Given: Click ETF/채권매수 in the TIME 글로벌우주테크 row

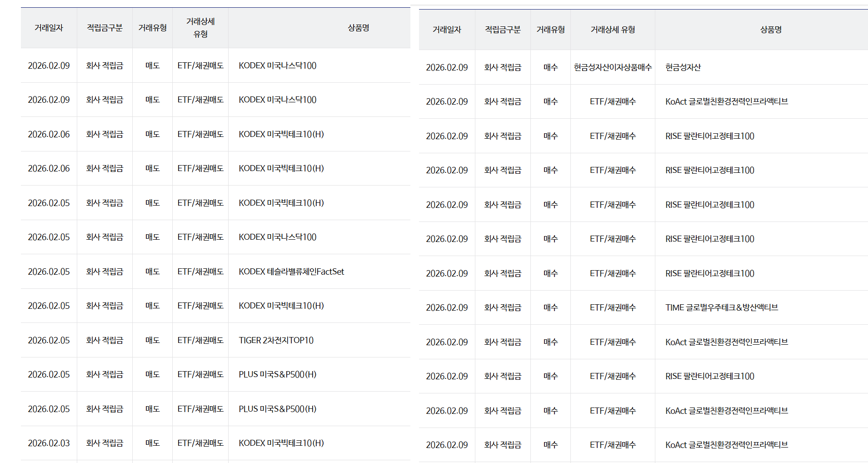Looking at the screenshot, I should coord(613,307).
